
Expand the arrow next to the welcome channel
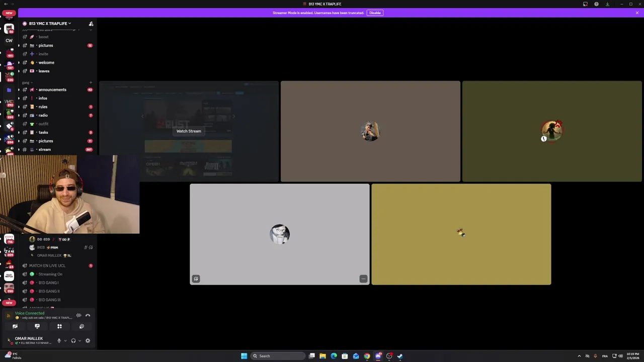(19, 63)
